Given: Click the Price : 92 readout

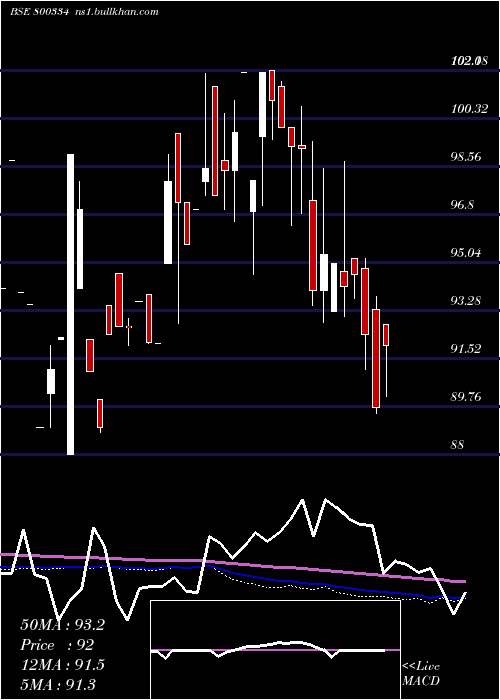Looking at the screenshot, I should [57, 645].
